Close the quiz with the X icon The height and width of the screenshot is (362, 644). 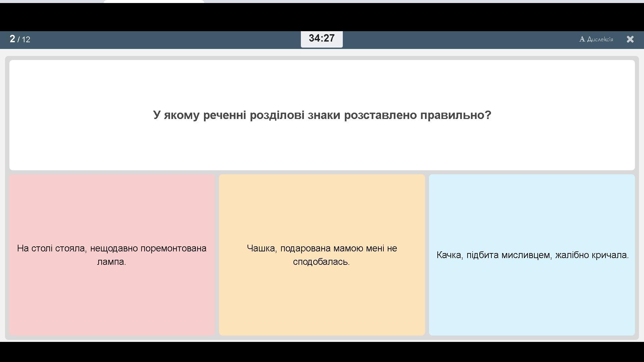630,39
